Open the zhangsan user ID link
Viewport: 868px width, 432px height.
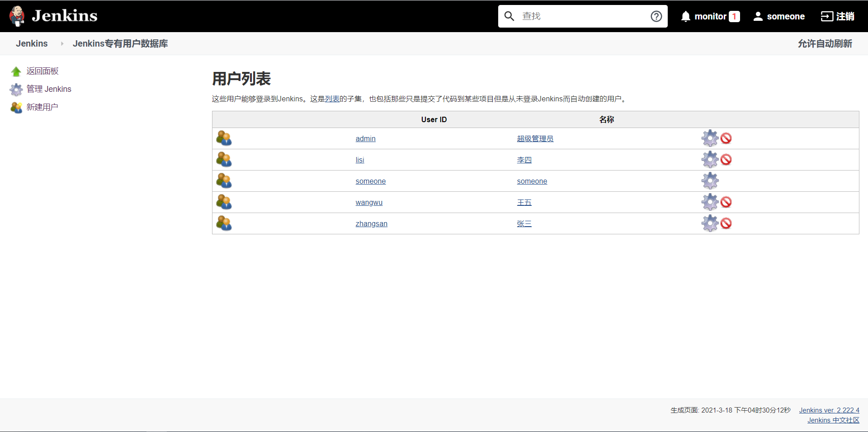point(372,223)
